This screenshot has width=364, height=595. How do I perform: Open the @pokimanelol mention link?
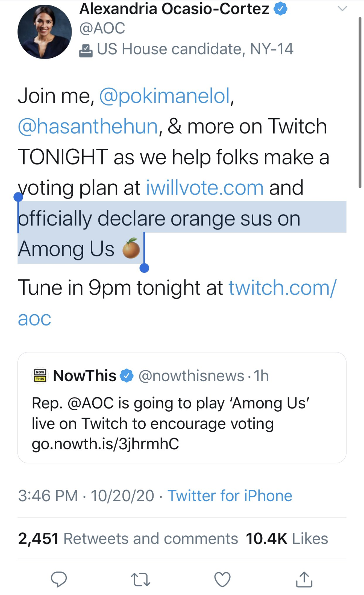(x=165, y=96)
